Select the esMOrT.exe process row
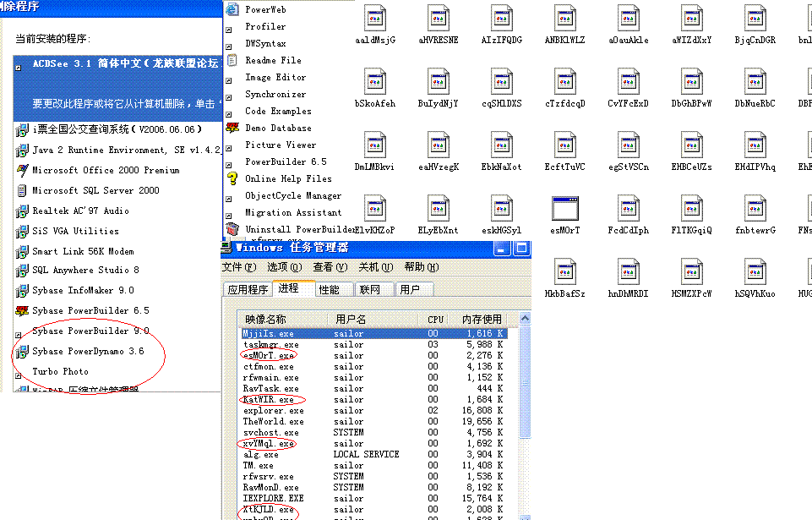Screen dimensions: 812x520 coord(374,356)
